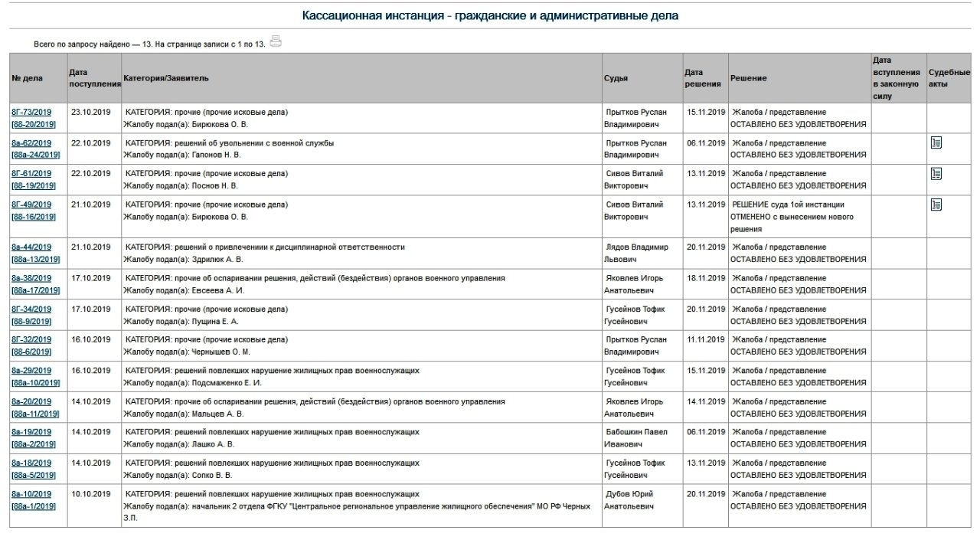980x540 pixels.
Task: Click case number 8Г-34/2019
Action: [31, 309]
